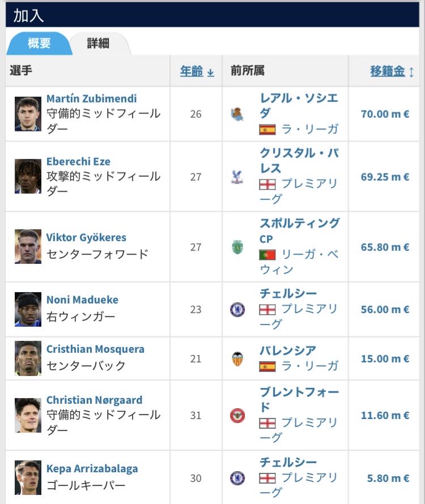Viewport: 425px width, 504px height.
Task: Open the 65.80 m € transfer fee link
Action: pos(385,247)
